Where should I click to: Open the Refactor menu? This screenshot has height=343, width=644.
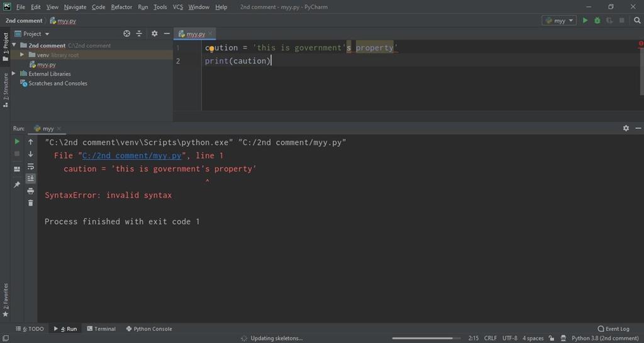121,7
